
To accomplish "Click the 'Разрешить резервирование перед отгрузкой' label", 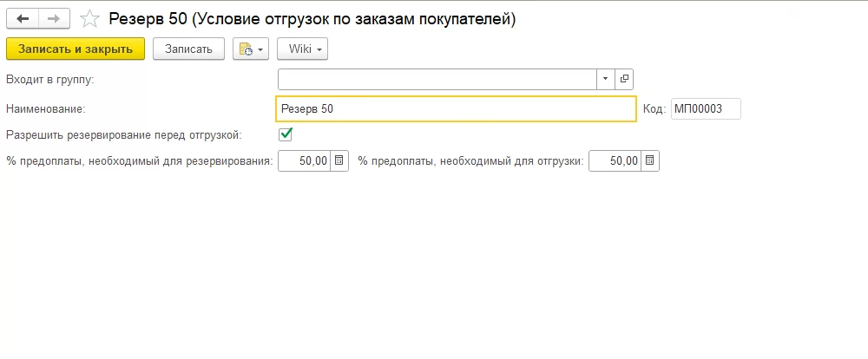I will pos(123,134).
